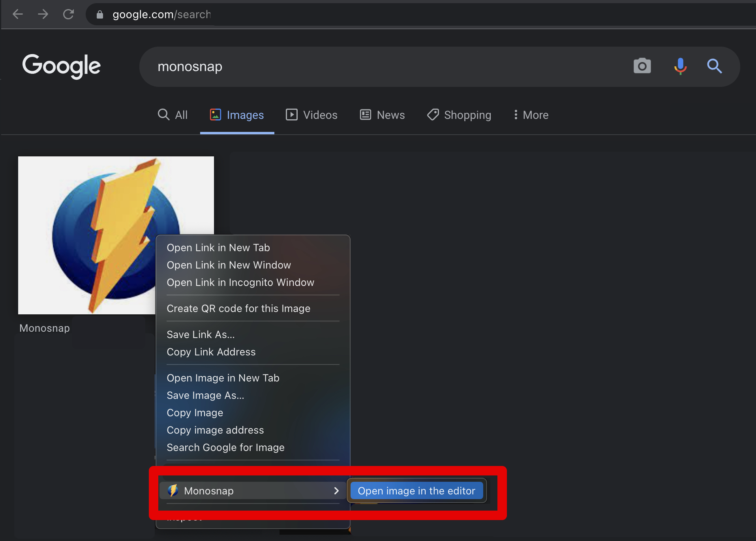This screenshot has width=756, height=541.
Task: Select the All results tab
Action: [x=173, y=115]
